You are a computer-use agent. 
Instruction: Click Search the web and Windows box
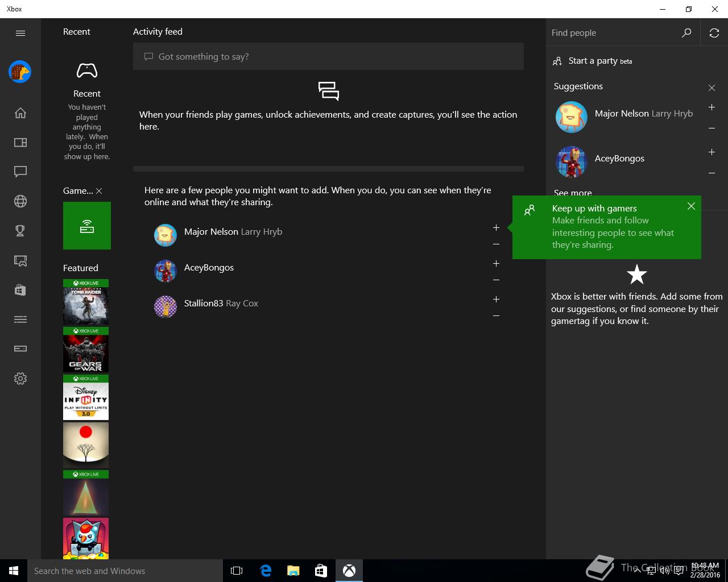point(125,571)
